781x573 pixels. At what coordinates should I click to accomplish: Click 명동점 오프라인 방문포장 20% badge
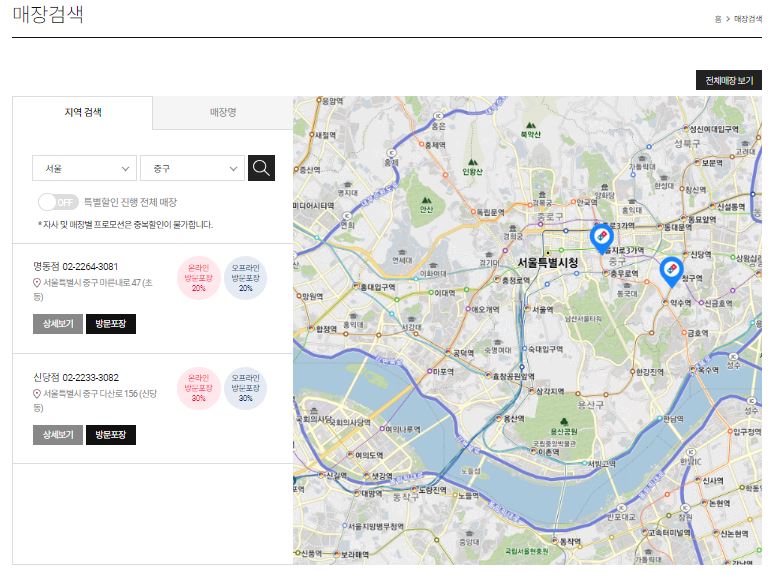245,278
